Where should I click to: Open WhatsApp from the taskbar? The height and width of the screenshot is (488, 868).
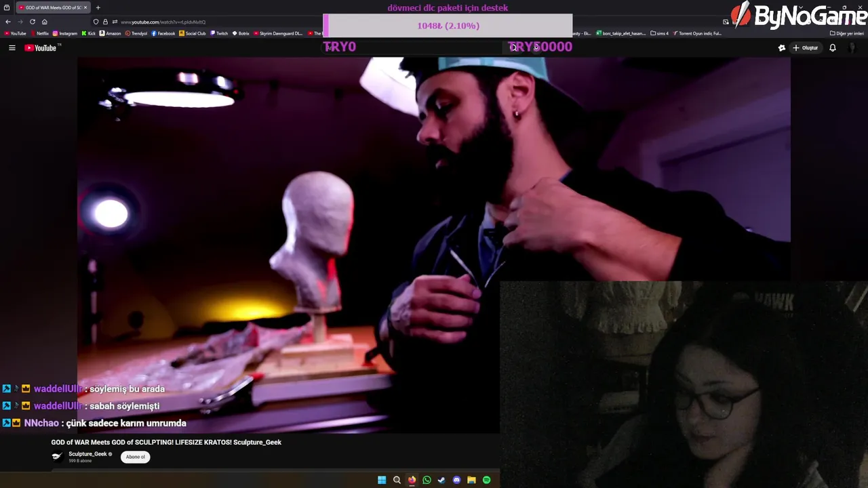(427, 480)
